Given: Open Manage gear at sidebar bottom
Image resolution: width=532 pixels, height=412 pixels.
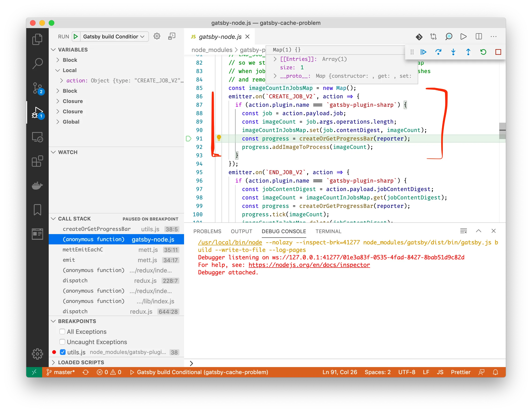Looking at the screenshot, I should [37, 353].
